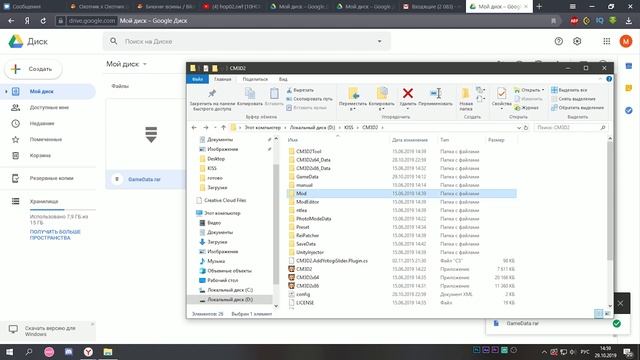This screenshot has height=360, width=640.
Task: Open the Главная ribbon tab
Action: click(222, 79)
